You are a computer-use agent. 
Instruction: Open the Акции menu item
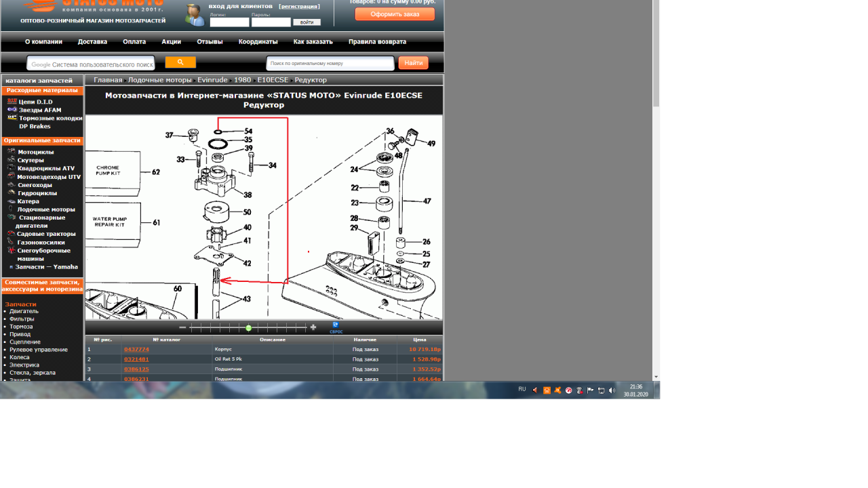pyautogui.click(x=172, y=41)
